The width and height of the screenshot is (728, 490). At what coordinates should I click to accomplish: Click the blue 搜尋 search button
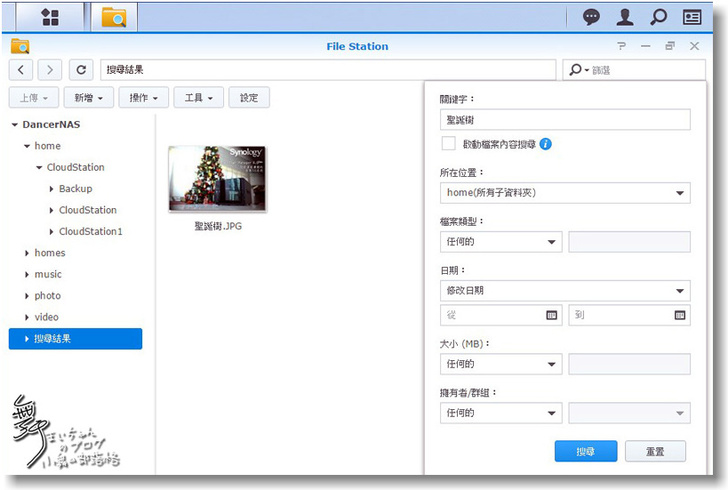point(585,452)
